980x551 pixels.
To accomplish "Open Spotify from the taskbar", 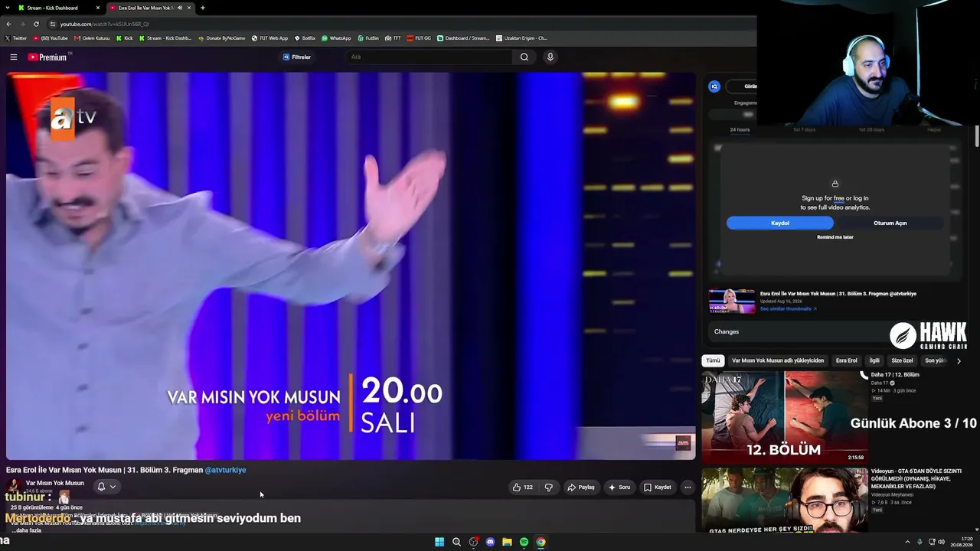I will click(524, 542).
